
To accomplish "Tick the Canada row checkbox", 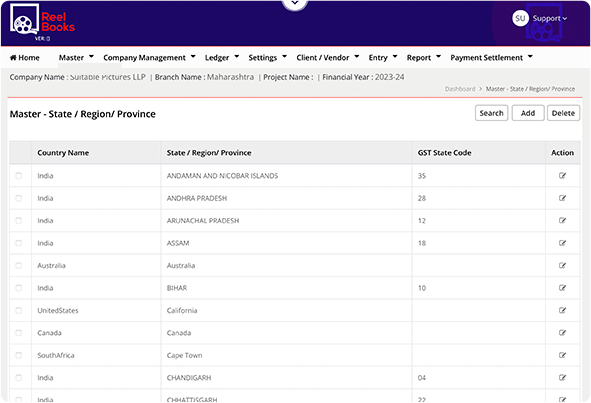I will [18, 333].
